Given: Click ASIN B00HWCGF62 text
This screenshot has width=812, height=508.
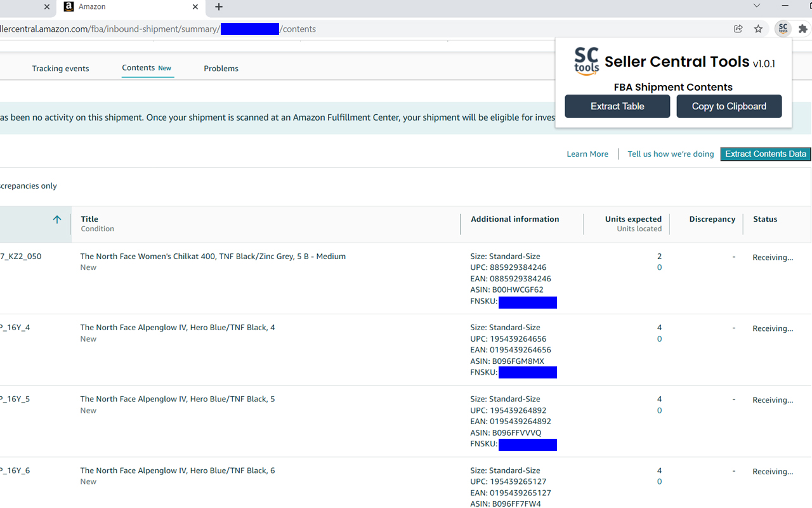Looking at the screenshot, I should coord(507,290).
